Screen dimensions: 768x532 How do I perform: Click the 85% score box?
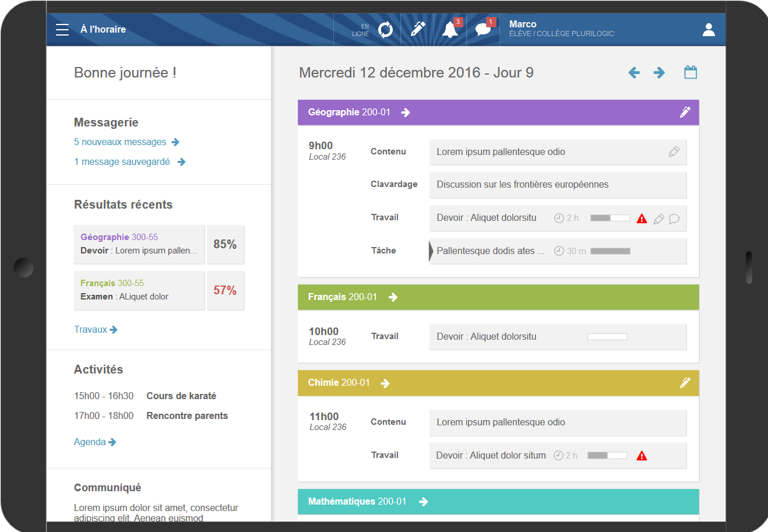[x=226, y=244]
